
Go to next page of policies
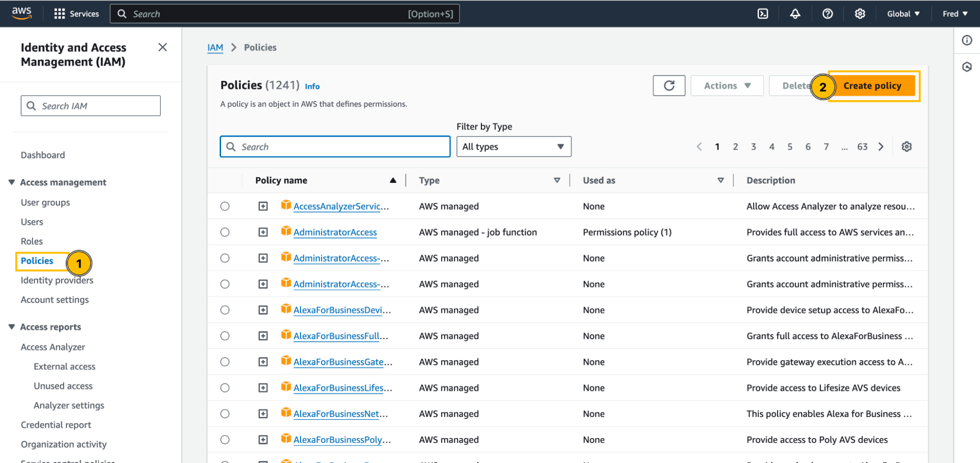(881, 147)
